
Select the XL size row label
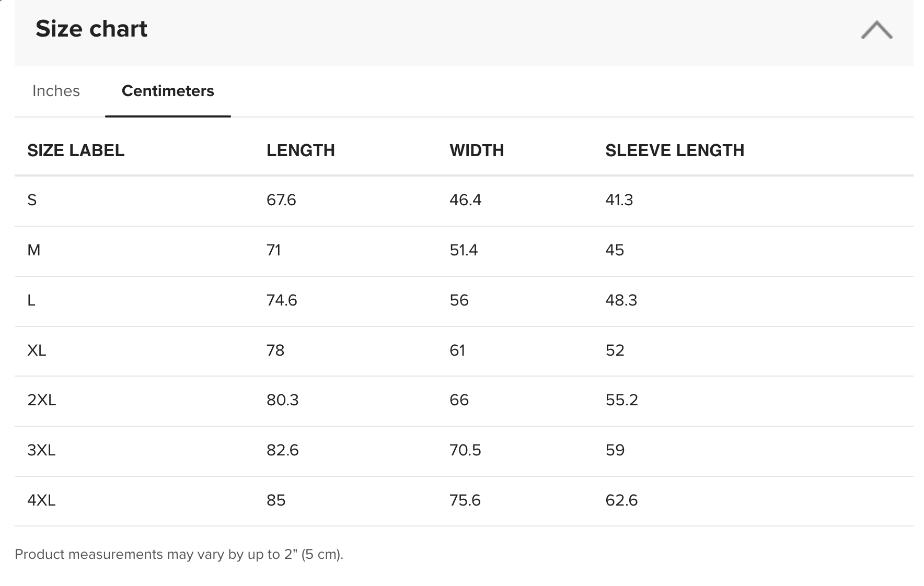point(37,350)
